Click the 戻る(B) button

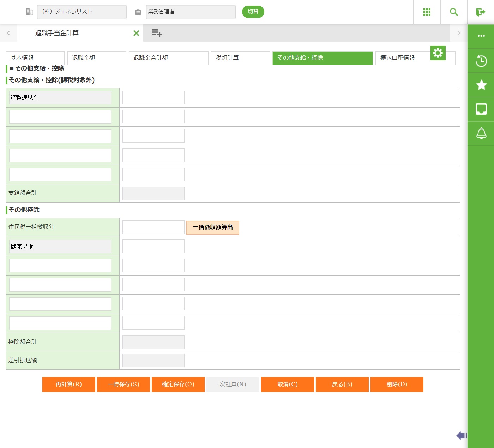342,385
